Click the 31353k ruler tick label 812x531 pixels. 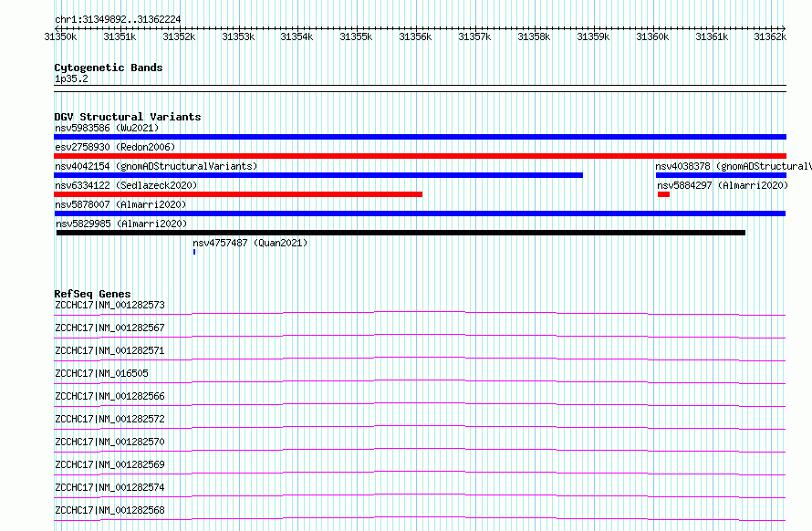pos(238,36)
